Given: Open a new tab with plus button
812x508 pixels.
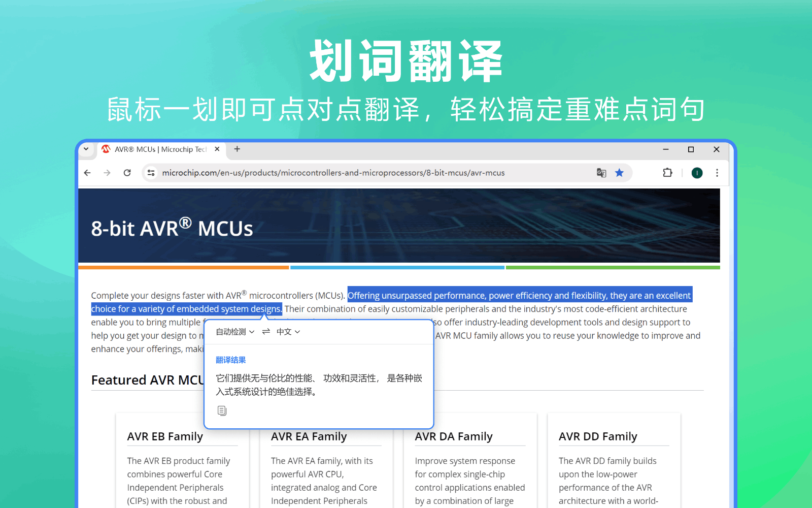Looking at the screenshot, I should pos(237,149).
